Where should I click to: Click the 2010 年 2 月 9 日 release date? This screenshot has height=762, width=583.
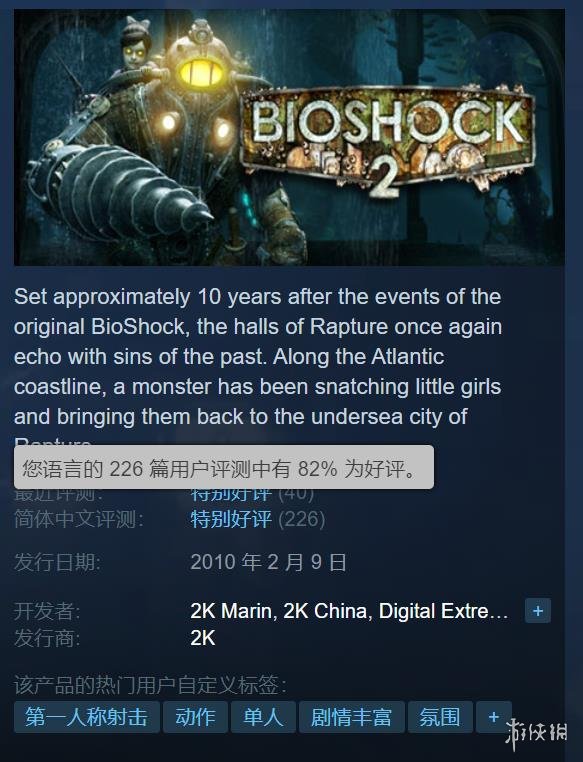[x=268, y=562]
